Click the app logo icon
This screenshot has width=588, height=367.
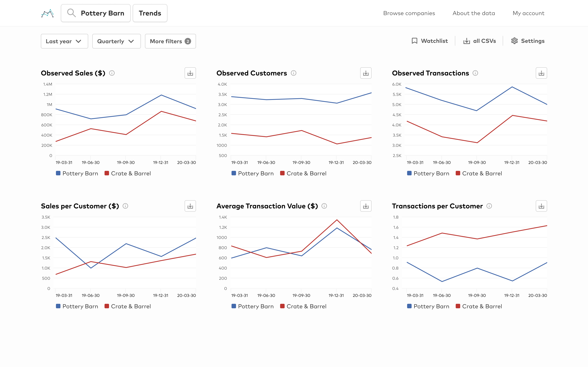[x=47, y=13]
